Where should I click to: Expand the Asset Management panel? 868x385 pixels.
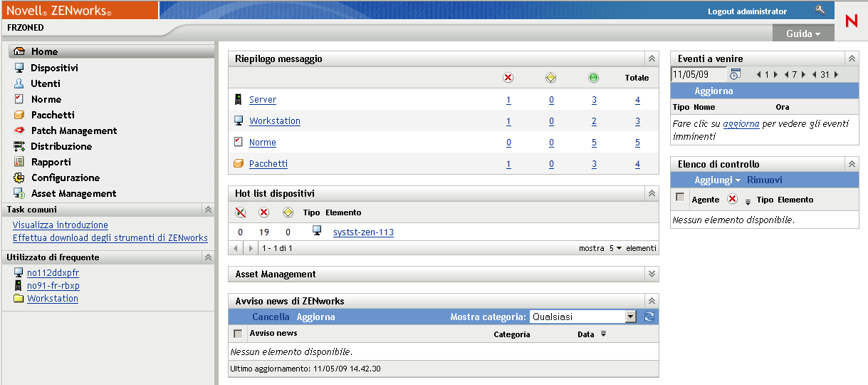coord(651,274)
